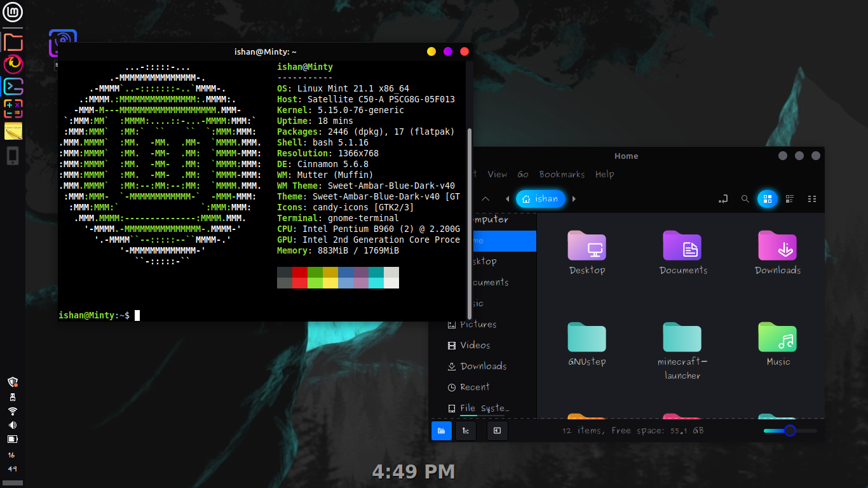Click the 'Memory: 883MiB / 1769MiB' line
This screenshot has height=488, width=868.
point(338,250)
